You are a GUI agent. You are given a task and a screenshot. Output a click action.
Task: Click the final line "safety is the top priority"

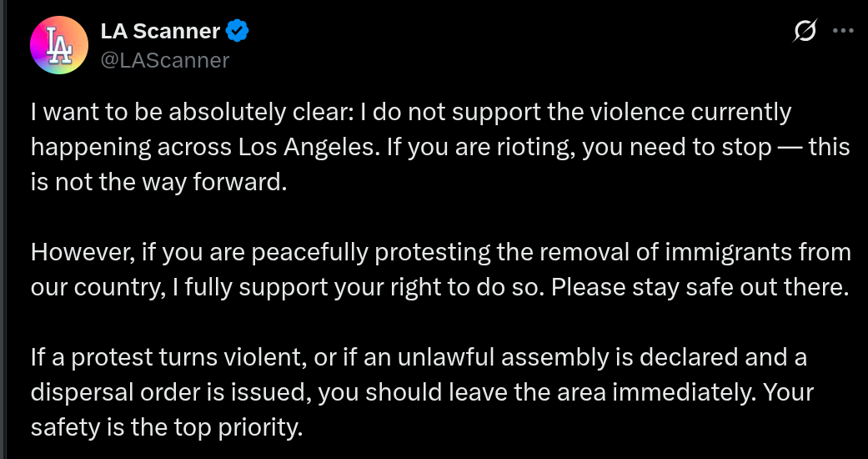(x=165, y=428)
